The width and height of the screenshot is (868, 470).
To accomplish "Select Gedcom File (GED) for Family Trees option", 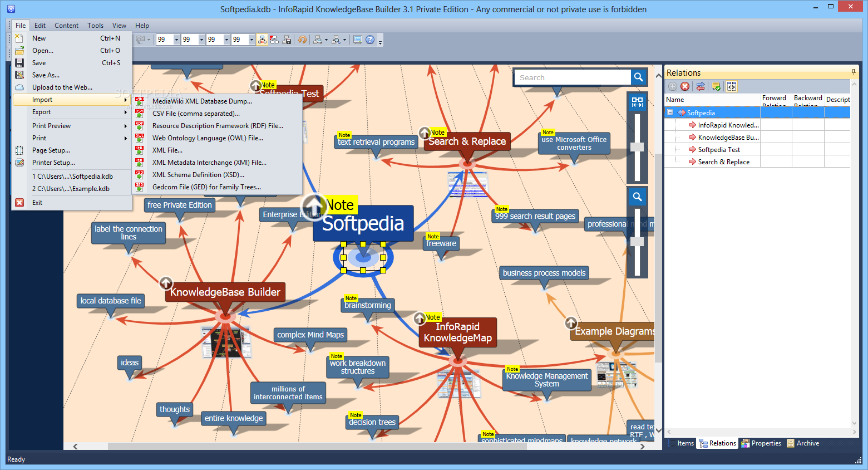I will [218, 187].
